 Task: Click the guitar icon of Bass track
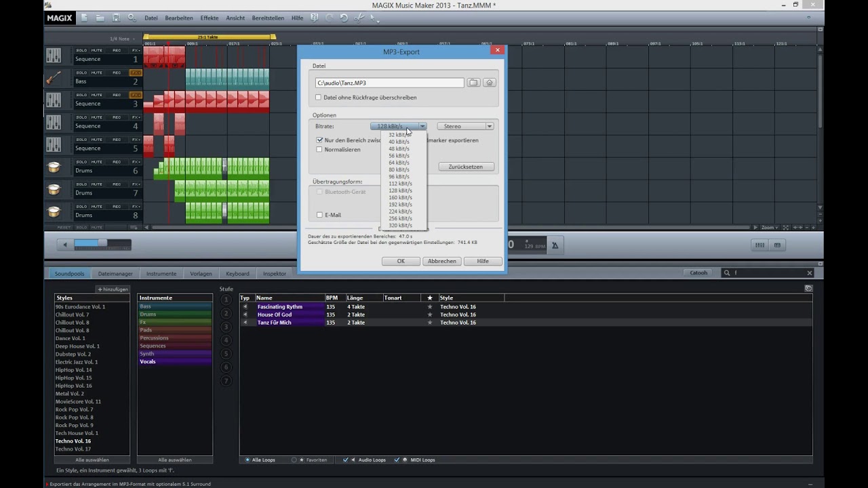(x=54, y=78)
